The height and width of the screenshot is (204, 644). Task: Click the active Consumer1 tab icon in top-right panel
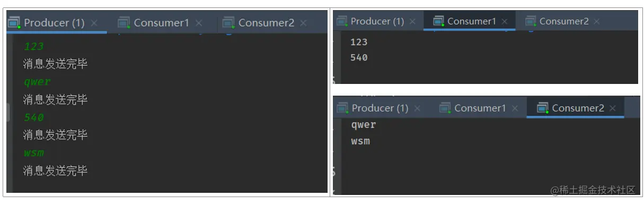(438, 21)
